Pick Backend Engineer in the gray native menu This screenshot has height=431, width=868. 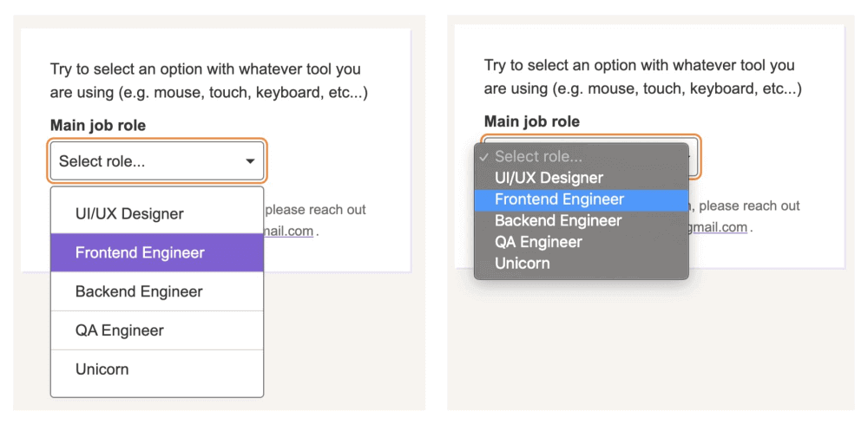(x=558, y=220)
